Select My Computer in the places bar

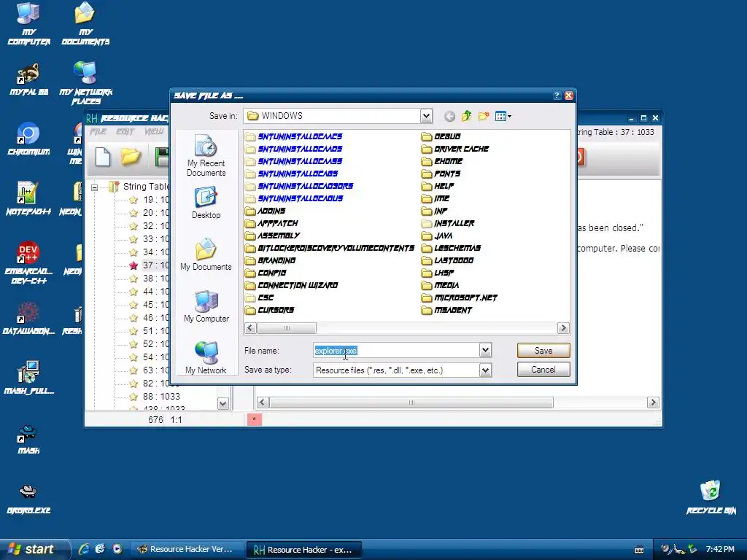point(206,306)
